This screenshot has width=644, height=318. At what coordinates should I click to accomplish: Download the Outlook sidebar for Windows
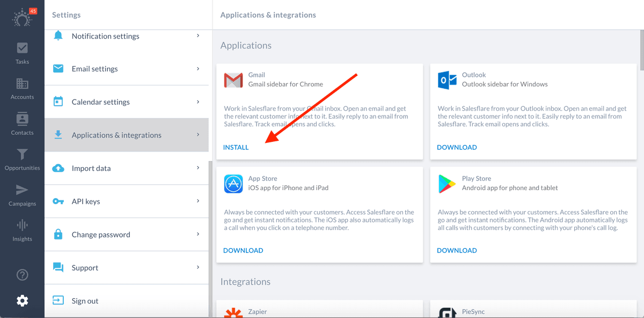[457, 147]
